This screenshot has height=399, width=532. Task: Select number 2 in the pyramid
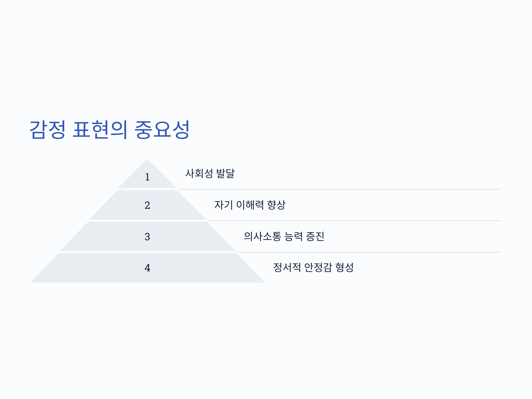[x=147, y=205]
